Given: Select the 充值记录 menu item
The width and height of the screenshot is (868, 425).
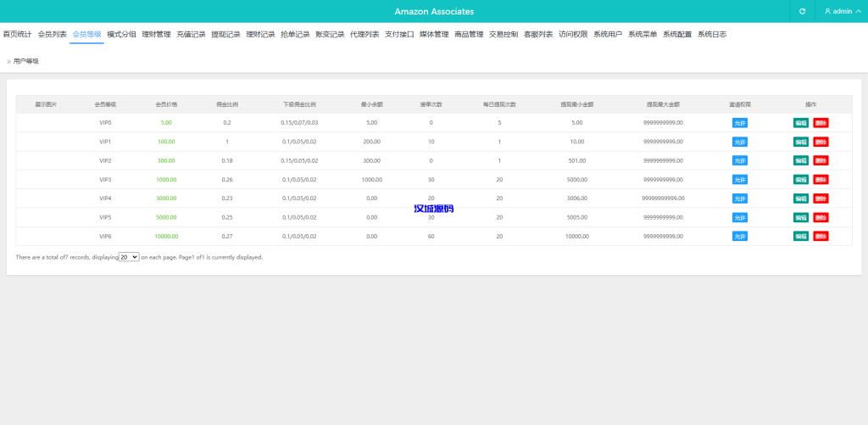Looking at the screenshot, I should pos(191,35).
